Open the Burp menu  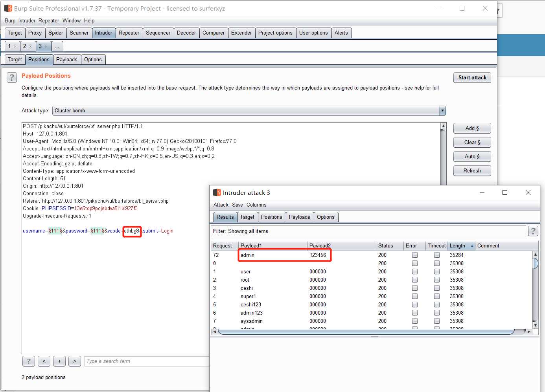tap(10, 20)
